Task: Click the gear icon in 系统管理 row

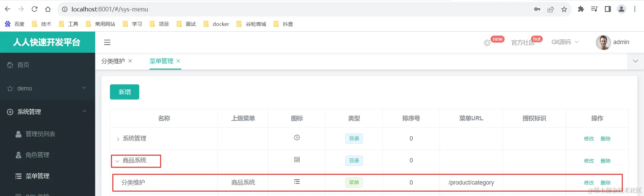Action: click(x=297, y=138)
